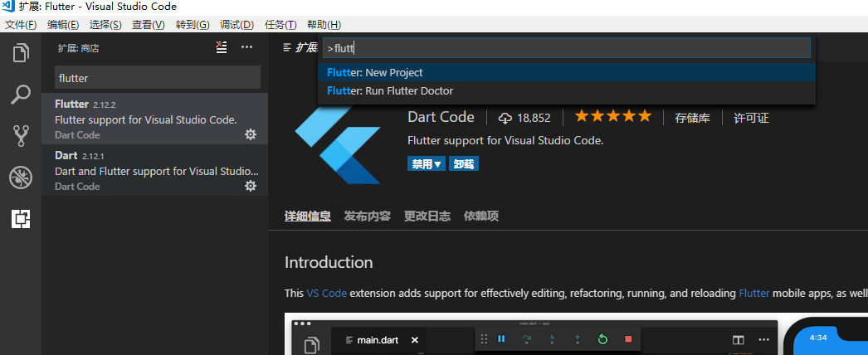Follow the VS Code link in introduction

[327, 293]
